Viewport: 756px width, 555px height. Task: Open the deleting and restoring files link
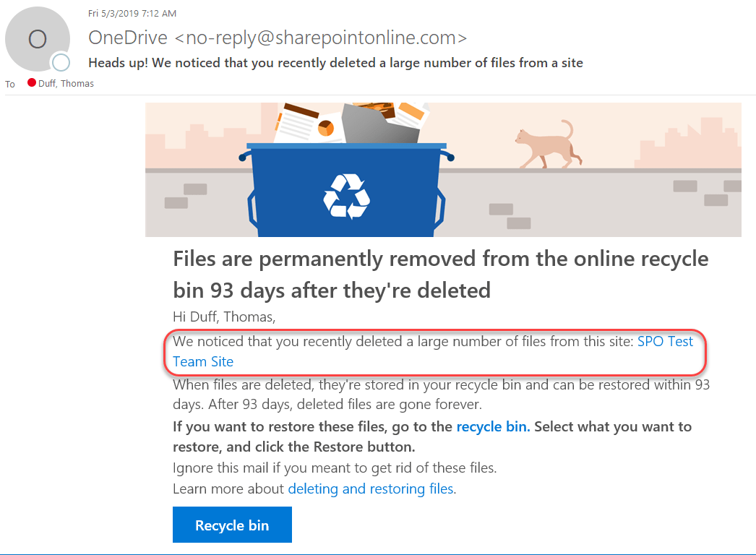[371, 489]
